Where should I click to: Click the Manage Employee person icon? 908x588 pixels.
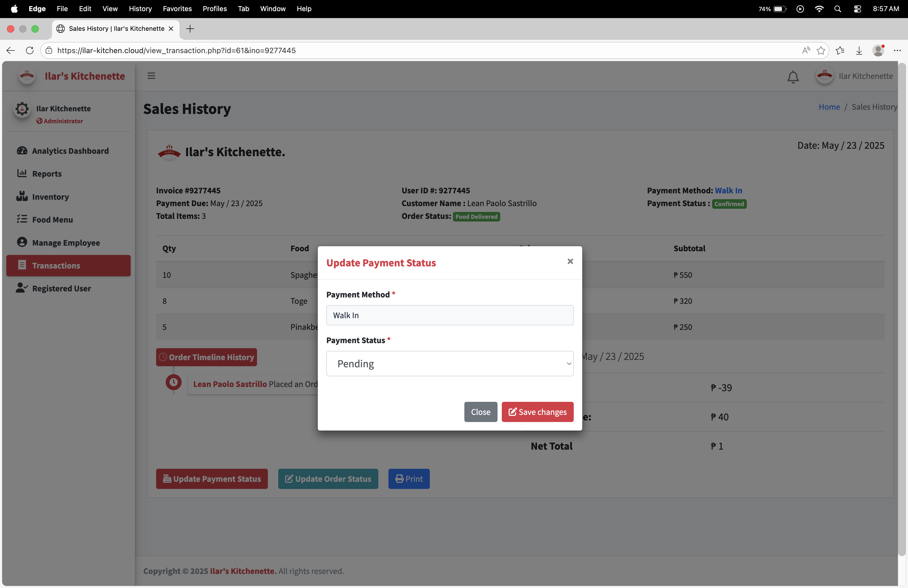click(x=22, y=242)
